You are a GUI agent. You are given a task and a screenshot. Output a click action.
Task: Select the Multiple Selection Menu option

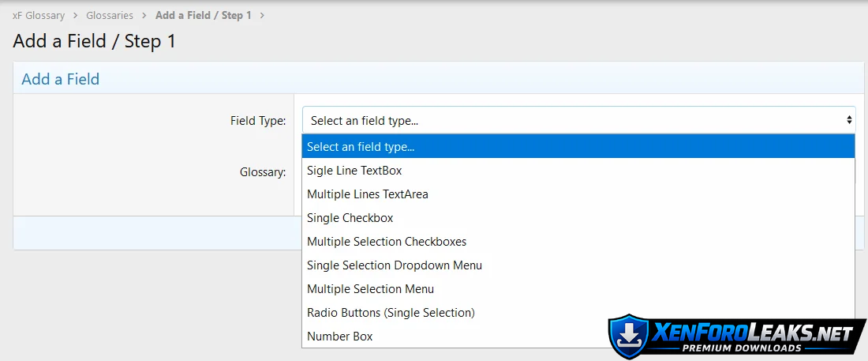tap(370, 289)
